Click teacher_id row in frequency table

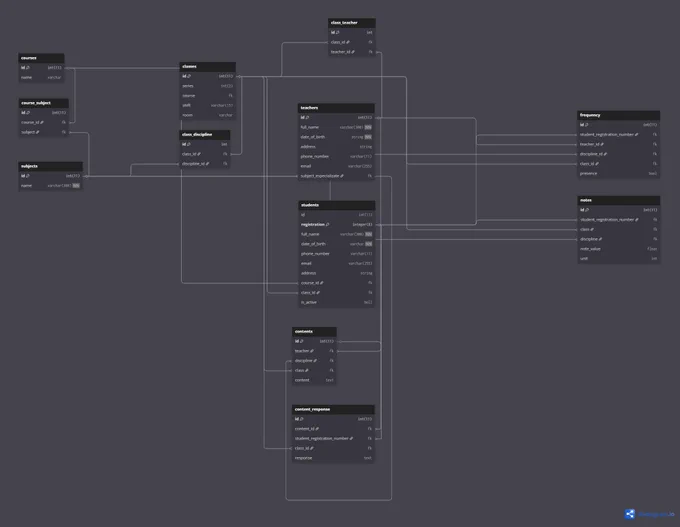tap(618, 144)
